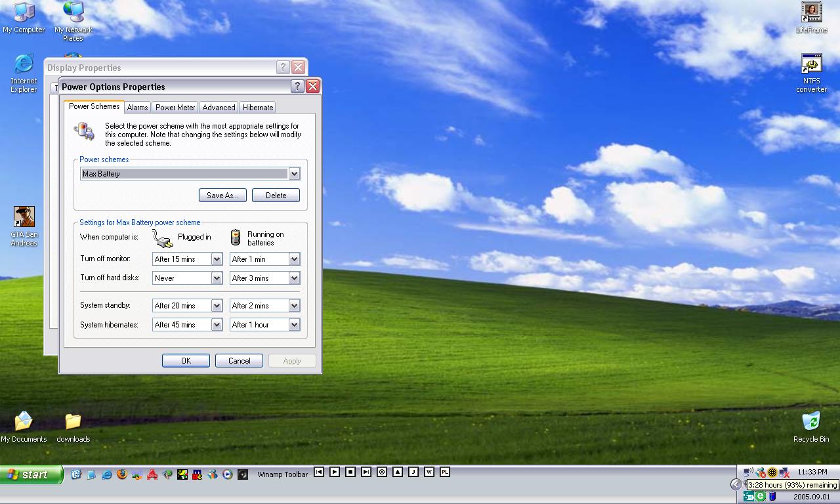Screen dimensions: 840x504
Task: Switch to the Hibernate tab
Action: click(x=258, y=107)
